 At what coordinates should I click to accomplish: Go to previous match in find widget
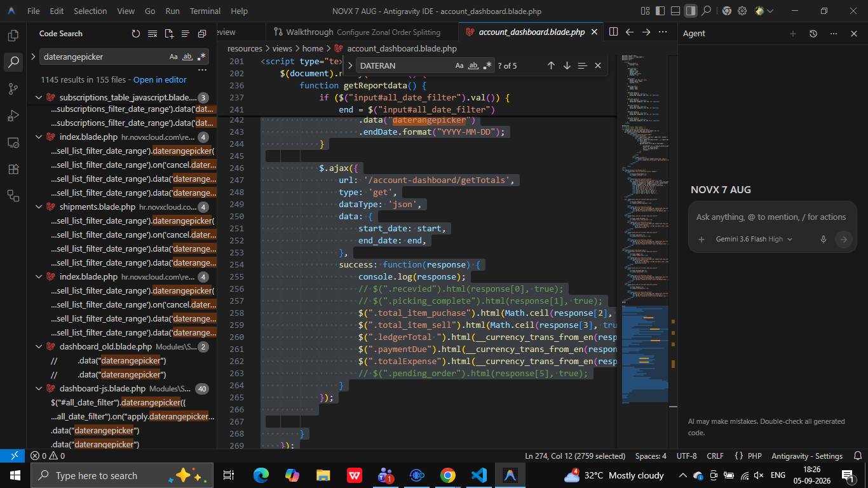(551, 65)
